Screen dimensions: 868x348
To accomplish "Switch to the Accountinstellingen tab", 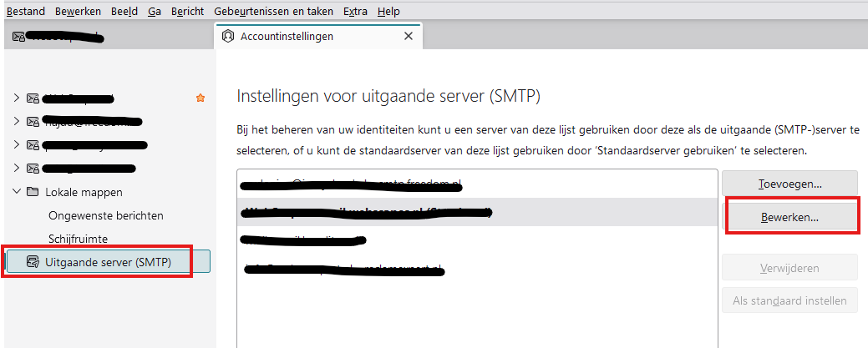I will click(x=287, y=37).
